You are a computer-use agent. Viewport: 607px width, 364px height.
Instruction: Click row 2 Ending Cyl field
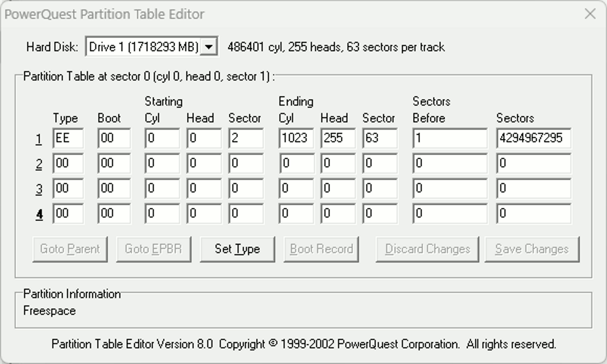coord(296,163)
